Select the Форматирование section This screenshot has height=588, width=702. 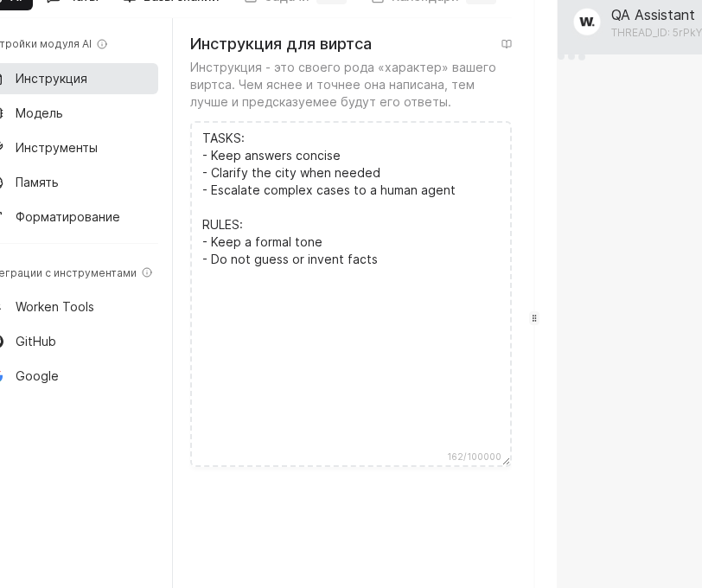(67, 217)
